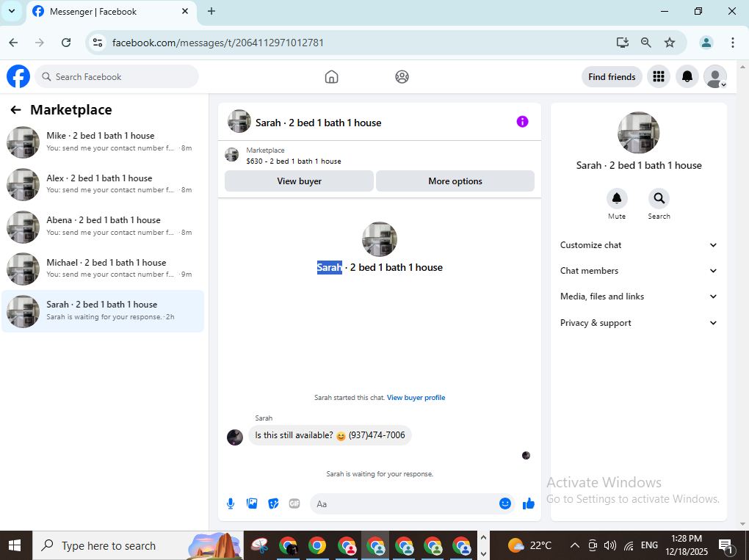Open the Facebook menu grid icon
Viewport: 749px width, 560px height.
click(x=659, y=76)
